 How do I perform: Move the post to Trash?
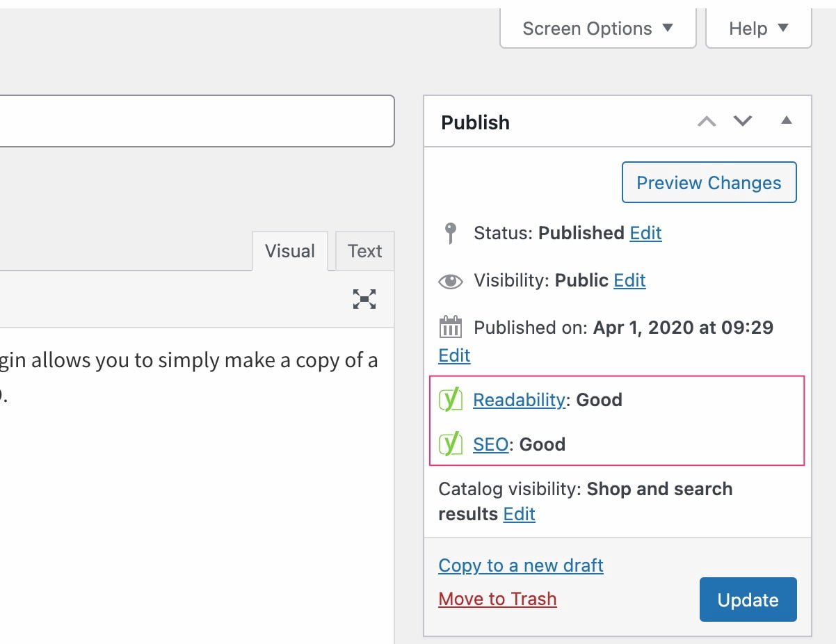(497, 599)
